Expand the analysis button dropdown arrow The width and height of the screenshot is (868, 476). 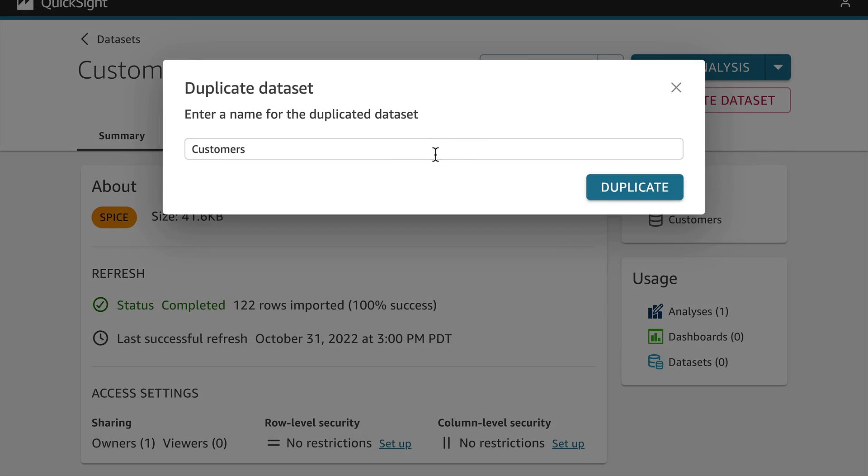[x=778, y=67]
